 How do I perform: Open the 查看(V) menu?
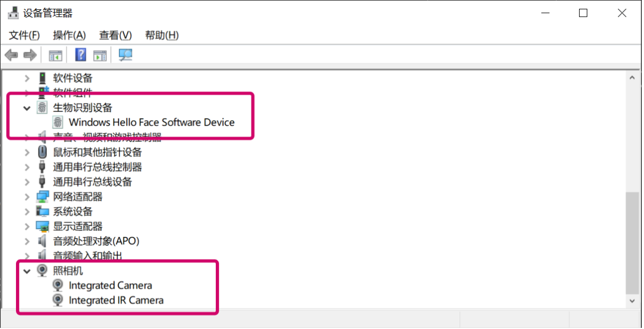114,35
